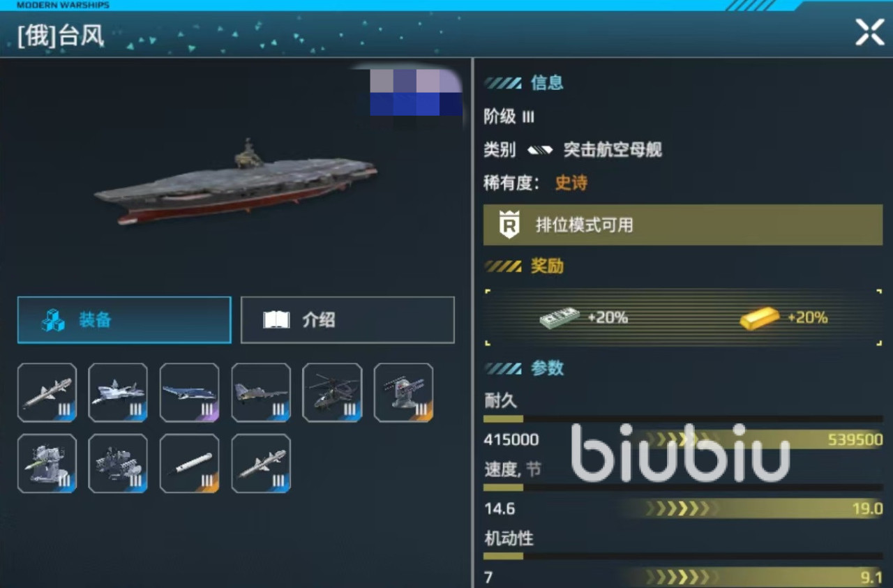Switch to the 装备 tab
Screen dimensions: 893x588
[124, 320]
